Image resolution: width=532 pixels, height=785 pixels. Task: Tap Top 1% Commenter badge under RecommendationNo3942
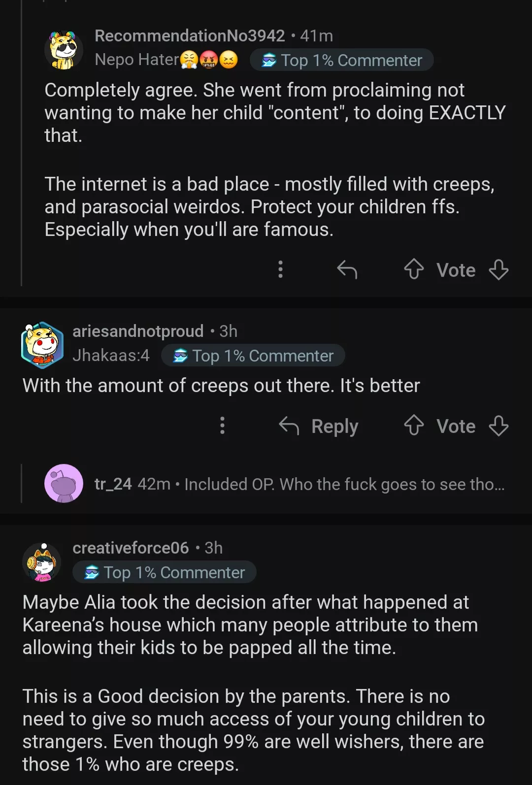point(341,60)
